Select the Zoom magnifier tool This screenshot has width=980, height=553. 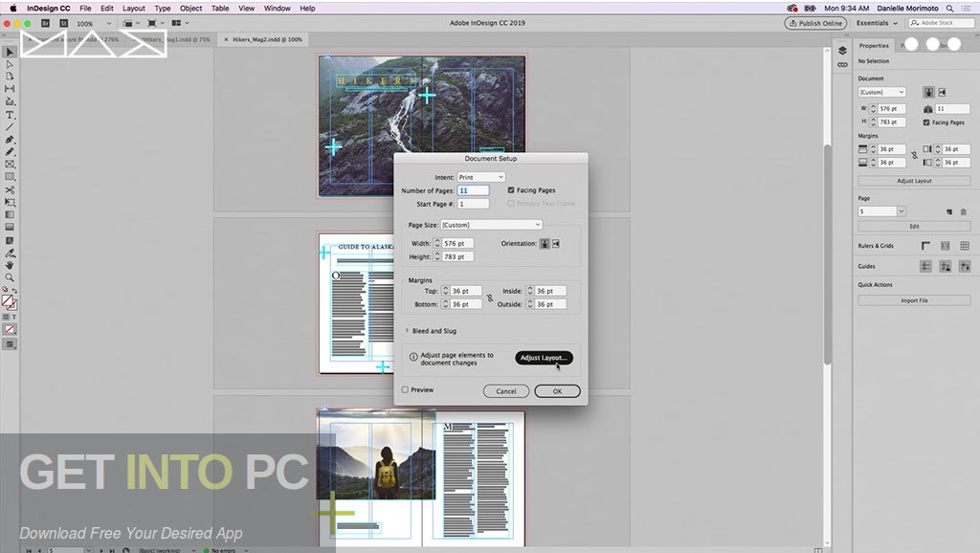click(10, 277)
